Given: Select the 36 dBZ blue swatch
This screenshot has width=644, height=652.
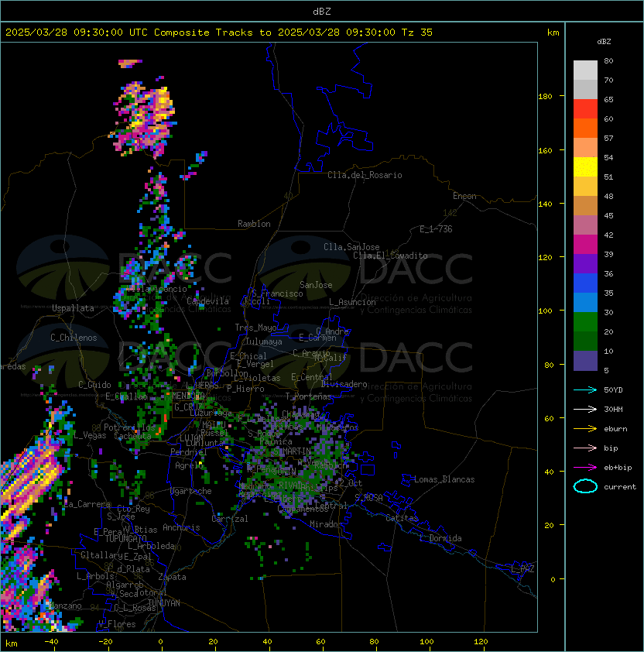Looking at the screenshot, I should click(x=585, y=283).
